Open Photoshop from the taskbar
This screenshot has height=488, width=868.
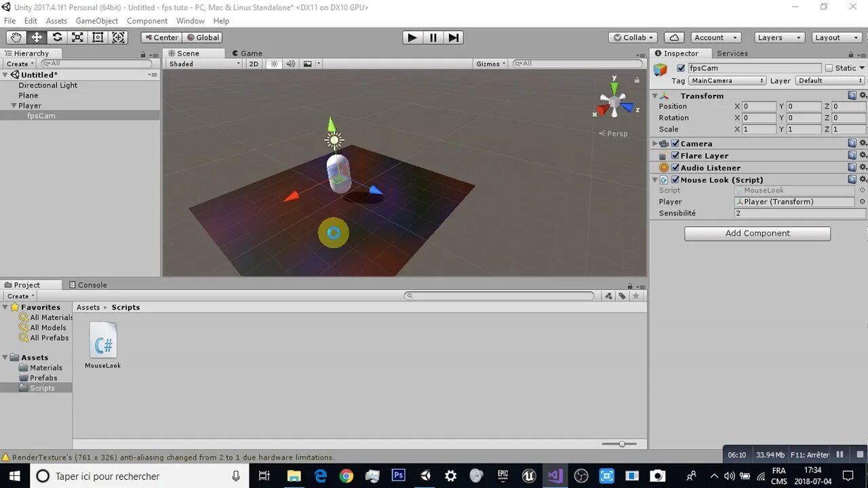(398, 476)
